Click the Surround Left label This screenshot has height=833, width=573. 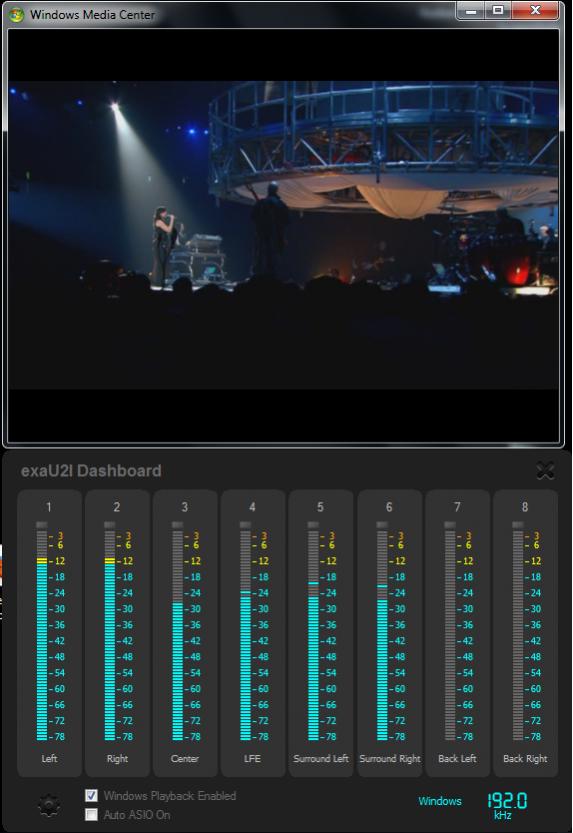(321, 758)
